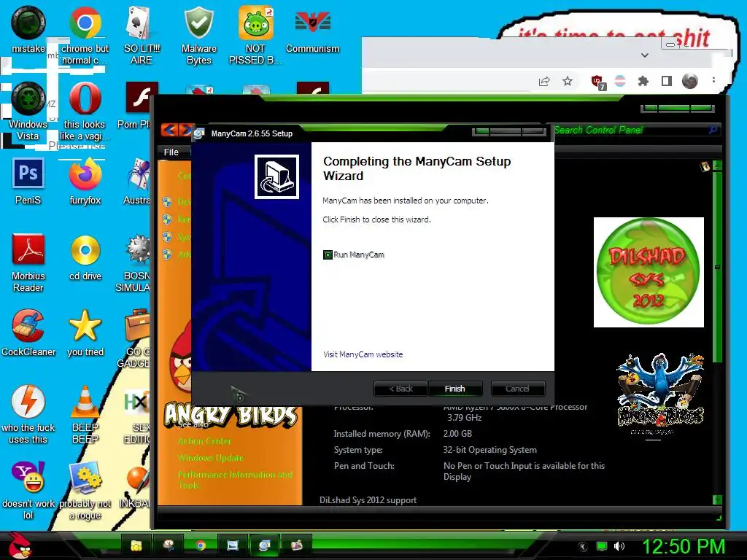Select the furryfox Firefox icon

[x=85, y=182]
